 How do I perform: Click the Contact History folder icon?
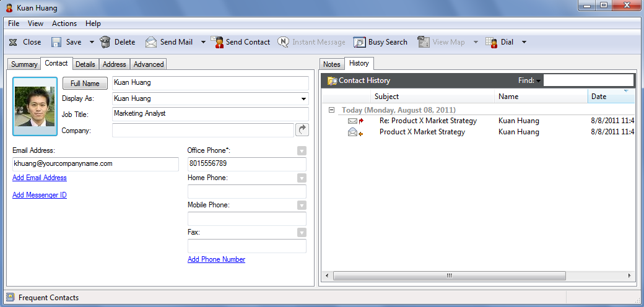click(333, 80)
